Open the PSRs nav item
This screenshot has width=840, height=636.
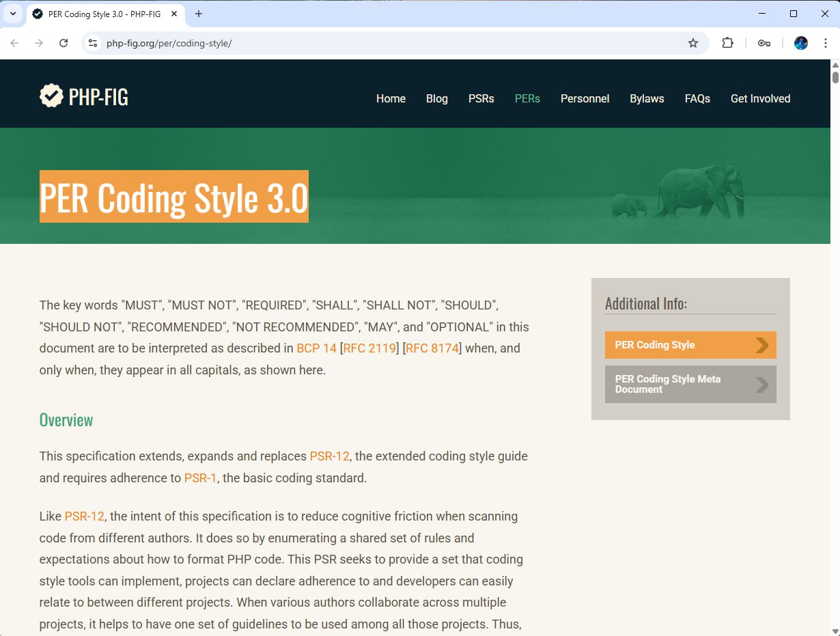[x=481, y=98]
